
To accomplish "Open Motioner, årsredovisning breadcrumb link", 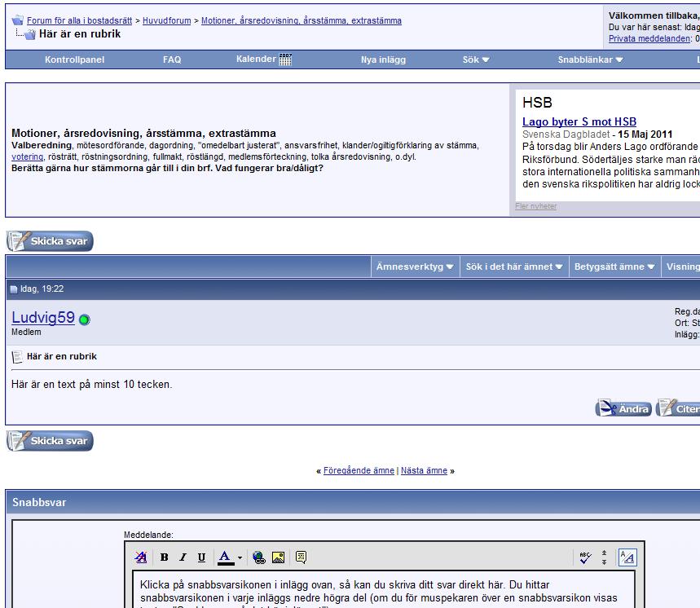I will (x=302, y=20).
